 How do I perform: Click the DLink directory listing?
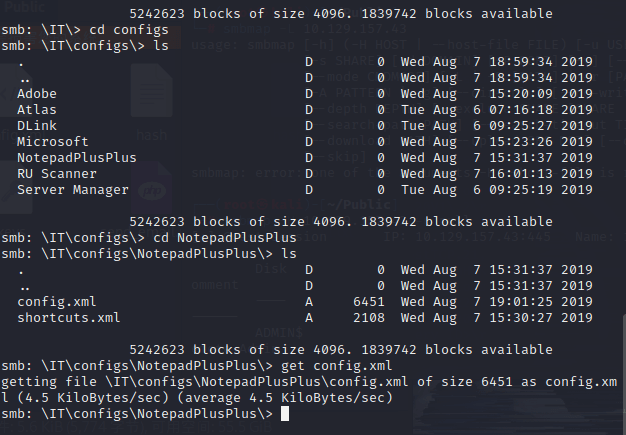[x=37, y=126]
